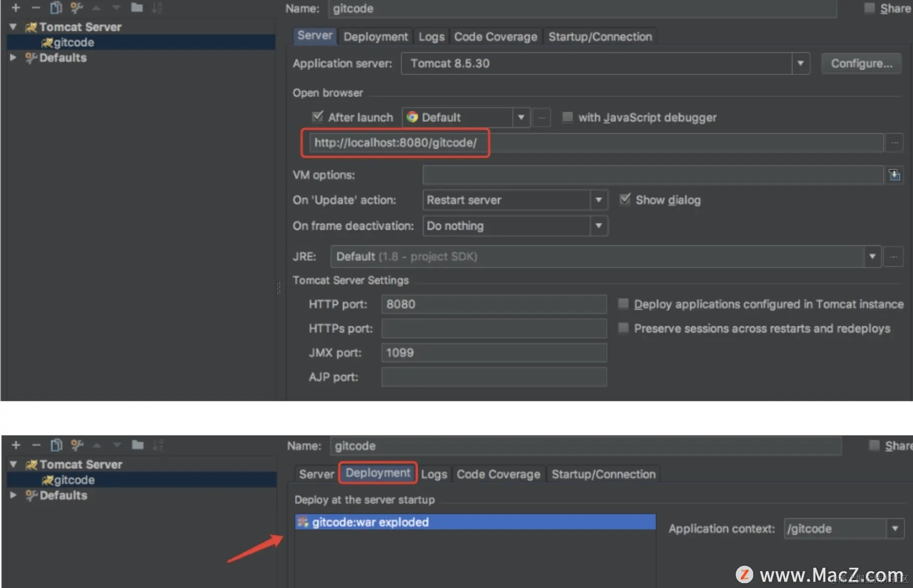
Task: Open Application context /gitcode dropdown
Action: click(895, 529)
